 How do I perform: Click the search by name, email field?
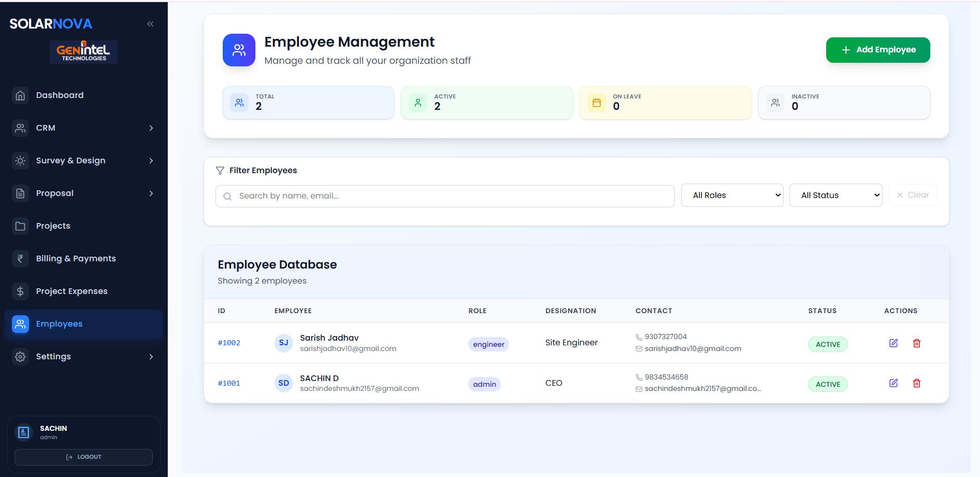(x=451, y=196)
